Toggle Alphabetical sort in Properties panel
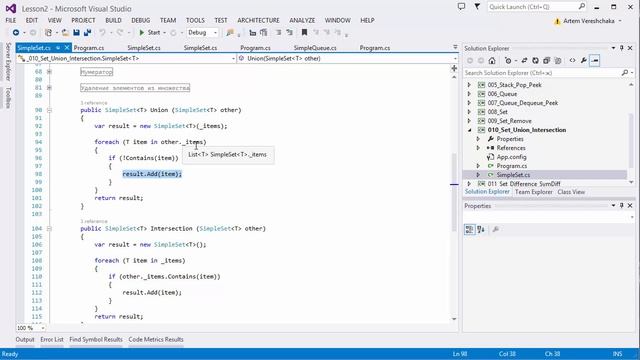The image size is (640, 360). click(481, 229)
